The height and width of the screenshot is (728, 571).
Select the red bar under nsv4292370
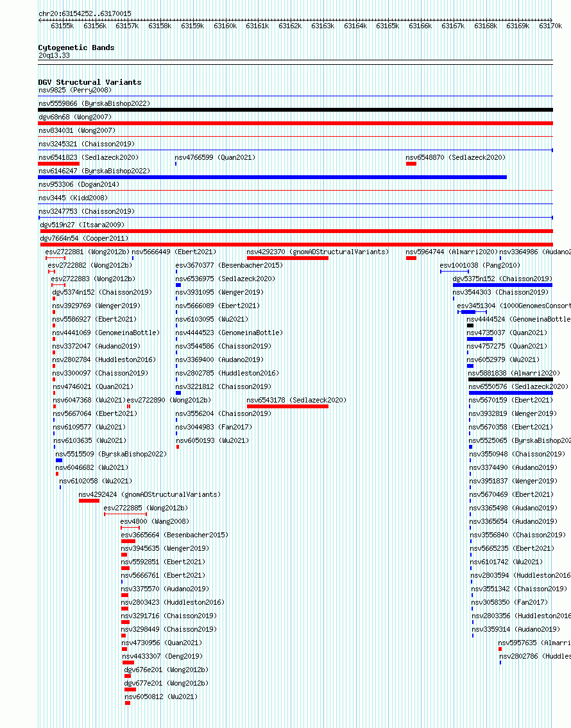tap(287, 258)
